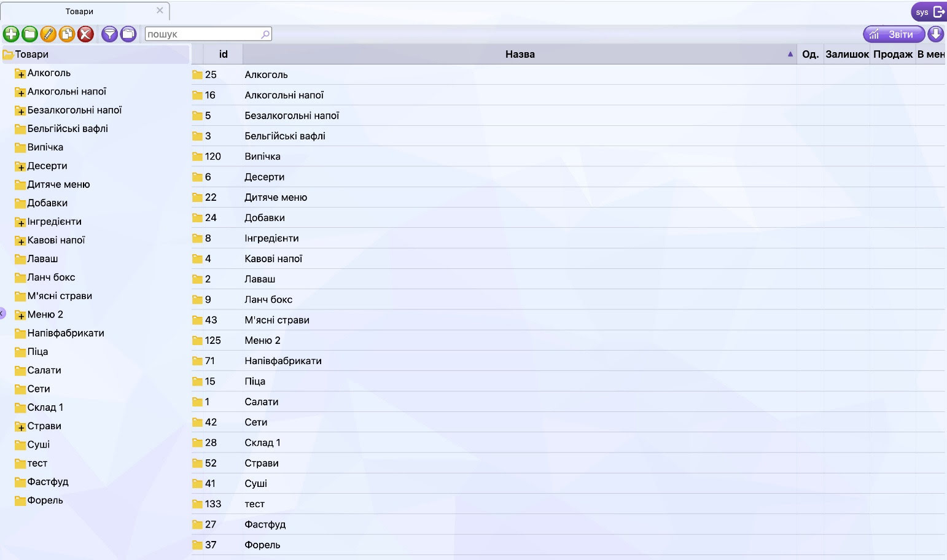Click the Од. column header
947x560 pixels.
(x=810, y=54)
